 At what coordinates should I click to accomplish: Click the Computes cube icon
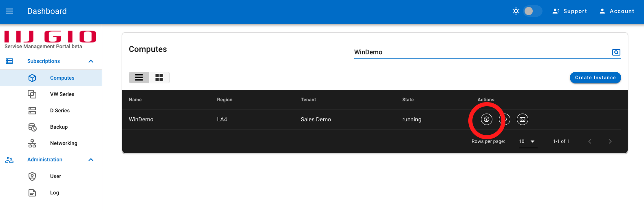tap(32, 78)
